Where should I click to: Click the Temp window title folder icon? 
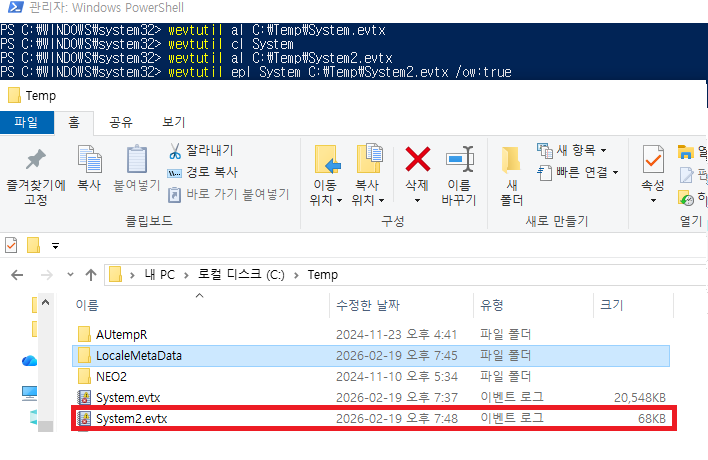(14, 95)
